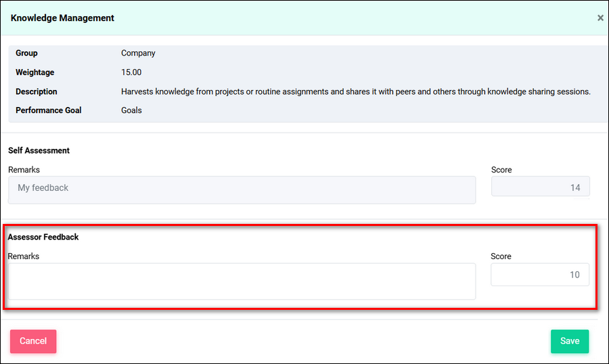
Task: Click the Weightage label
Action: click(x=35, y=72)
